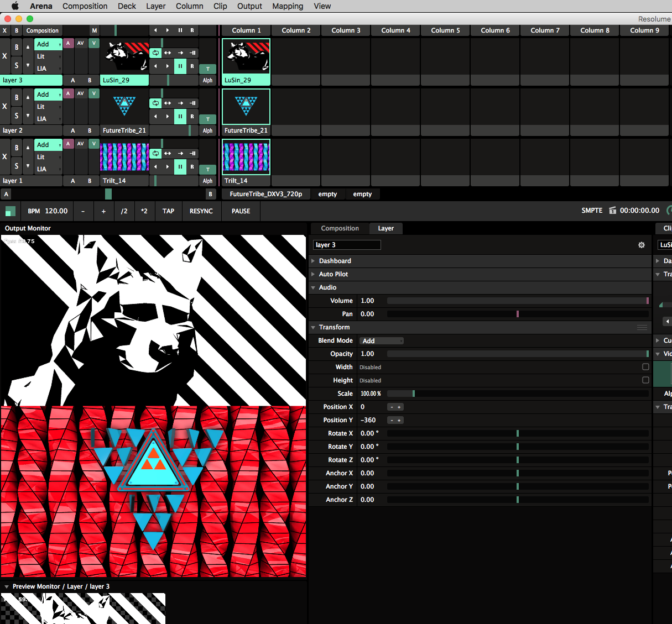
Task: Set bounce (ping-pong) play mode on layer 2
Action: tap(168, 103)
